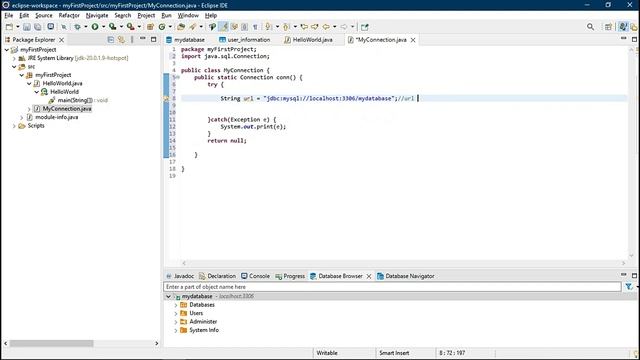Viewport: 640px width, 360px height.
Task: Click editor horizontal scroll left arrow
Action: click(x=184, y=263)
